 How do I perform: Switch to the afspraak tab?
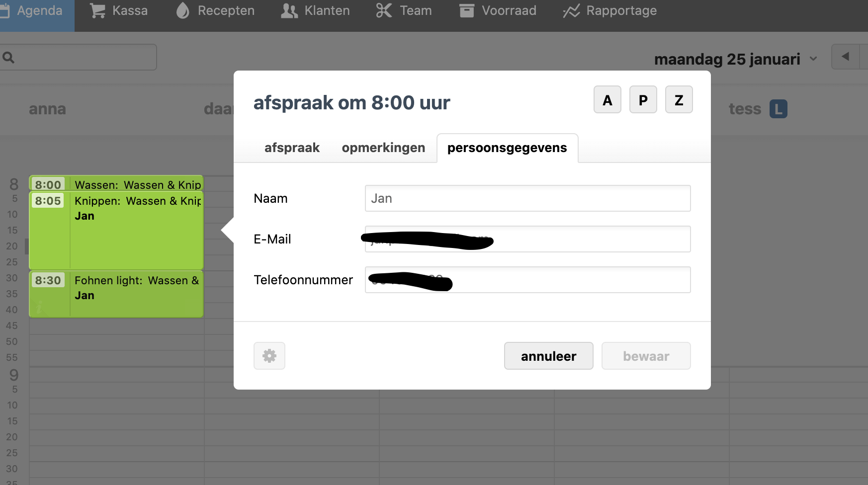(292, 148)
